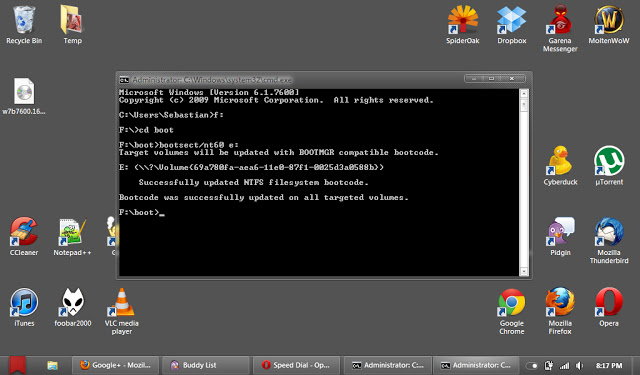The width and height of the screenshot is (640, 375).
Task: Click the cmd vertical scrollbar thumb
Action: coord(524,105)
